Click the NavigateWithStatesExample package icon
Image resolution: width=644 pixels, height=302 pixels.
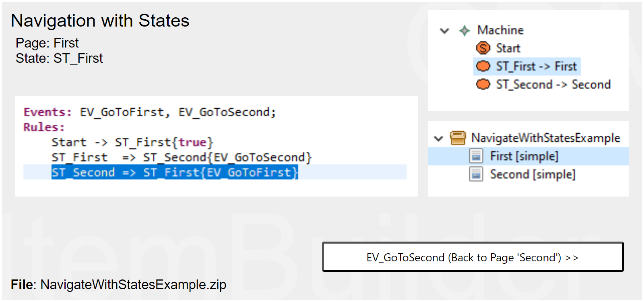point(458,138)
